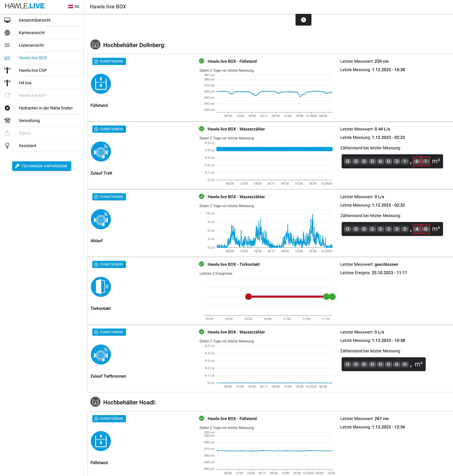Open the Verwaltung tools icon
Viewport: 453px width, 476px height.
pyautogui.click(x=8, y=121)
